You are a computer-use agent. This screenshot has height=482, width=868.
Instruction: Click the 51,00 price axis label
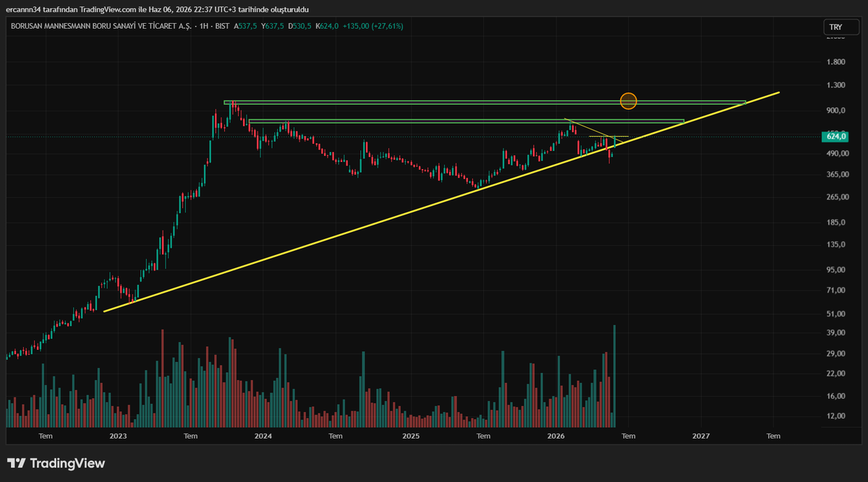pos(835,314)
